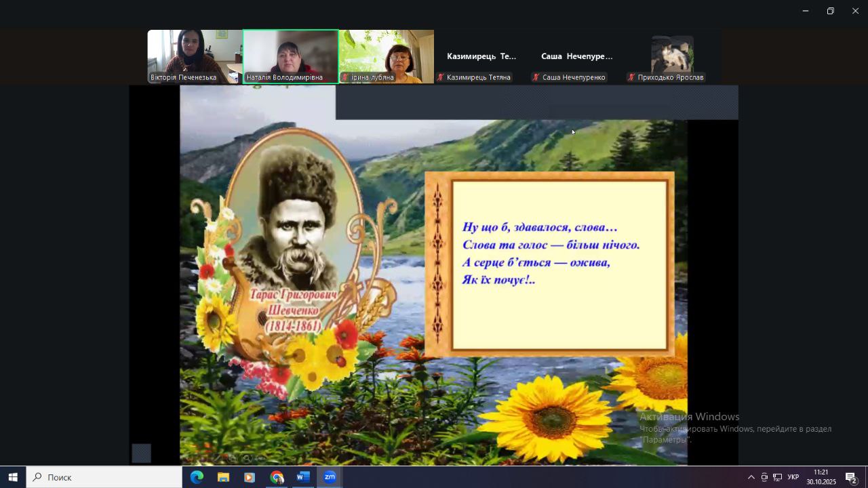Open the УКР keyboard language switcher
The height and width of the screenshot is (488, 868).
[793, 477]
